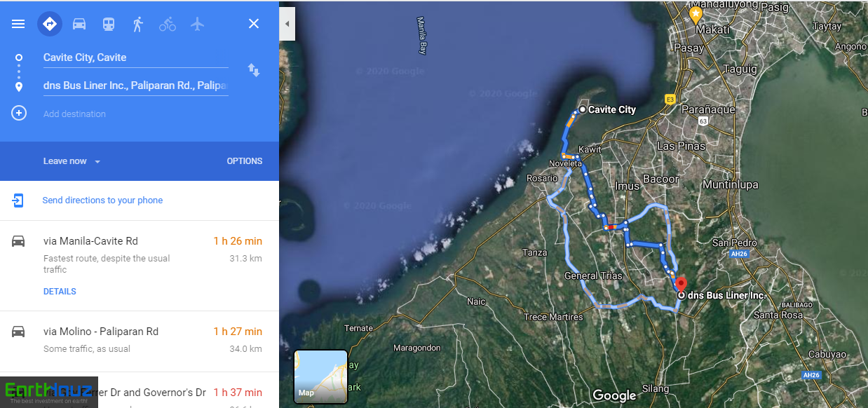Switch to driving mode car icon
Viewport: 868px width, 408px height.
coord(79,24)
